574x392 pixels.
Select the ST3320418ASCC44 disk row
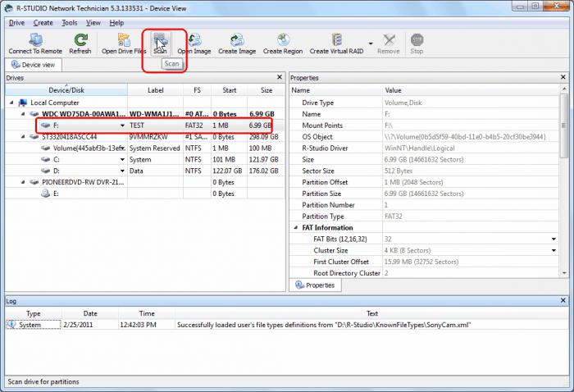(x=145, y=137)
